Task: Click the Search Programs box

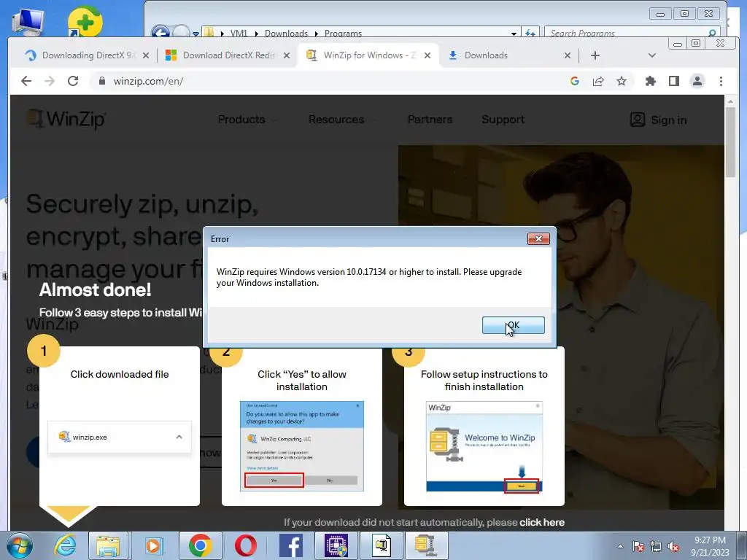Action: tap(631, 33)
